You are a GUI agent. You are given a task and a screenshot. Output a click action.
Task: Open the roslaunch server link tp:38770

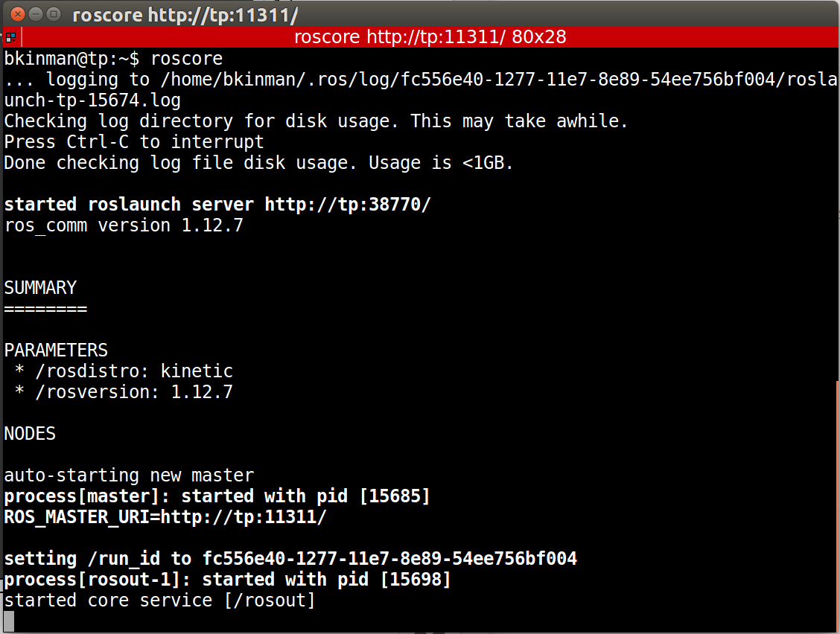tap(348, 205)
